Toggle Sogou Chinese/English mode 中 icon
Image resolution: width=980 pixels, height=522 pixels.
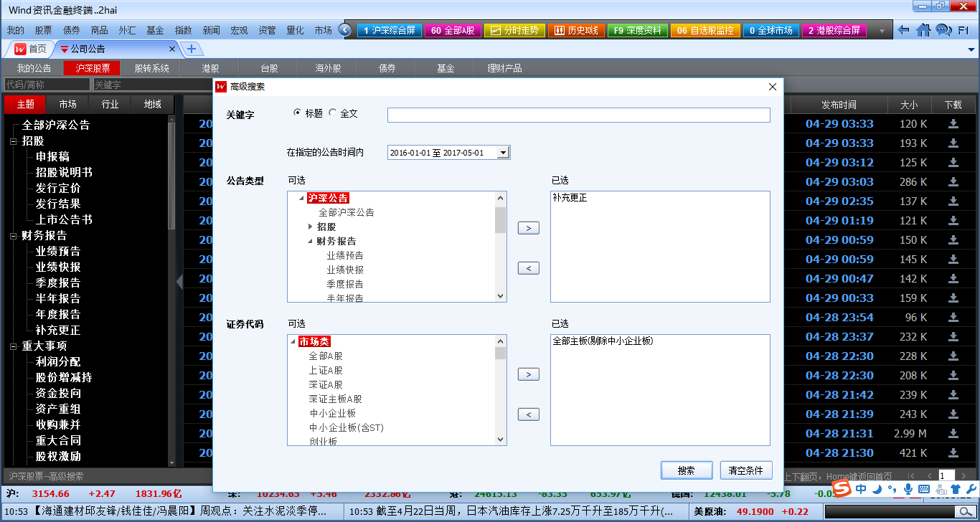(861, 488)
